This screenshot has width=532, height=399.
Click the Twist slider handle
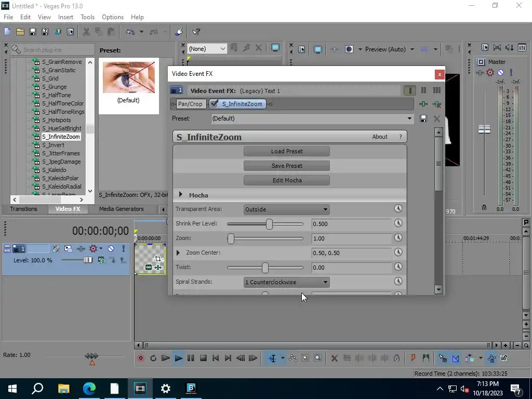tap(265, 268)
